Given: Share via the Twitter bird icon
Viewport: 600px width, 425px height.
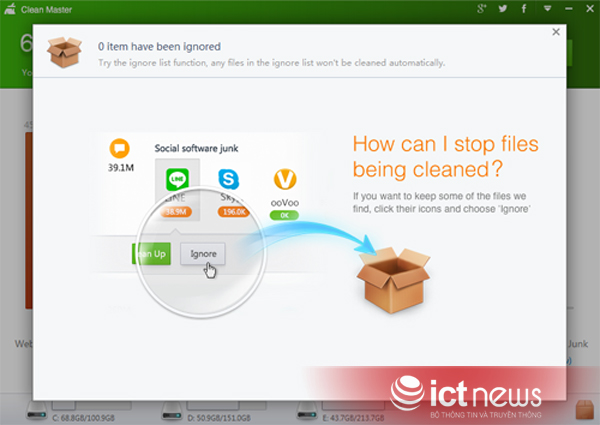Looking at the screenshot, I should coord(503,9).
